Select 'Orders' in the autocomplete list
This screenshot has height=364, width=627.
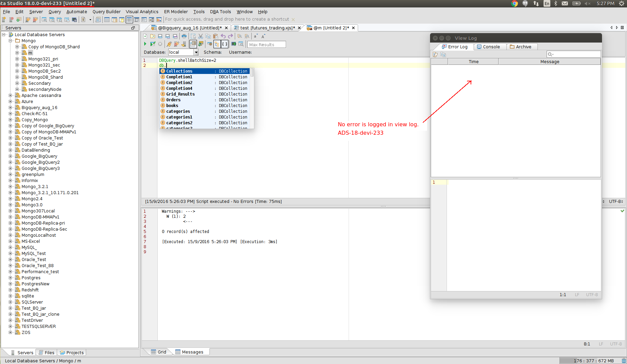pos(205,100)
